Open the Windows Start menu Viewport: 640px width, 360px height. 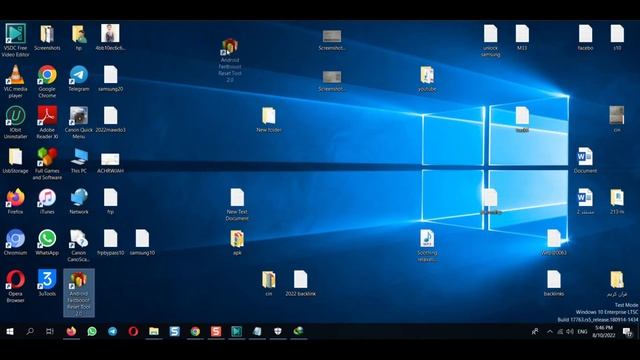pyautogui.click(x=10, y=331)
